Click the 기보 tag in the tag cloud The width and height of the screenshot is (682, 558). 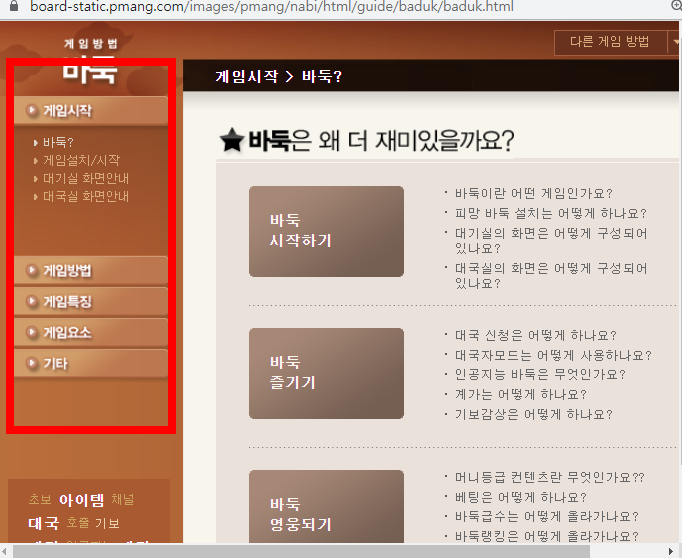coord(107,523)
